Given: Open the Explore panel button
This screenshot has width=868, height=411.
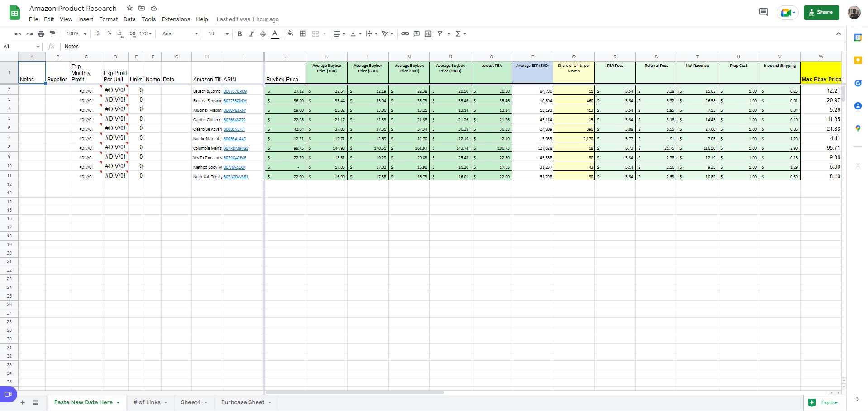Looking at the screenshot, I should click(824, 402).
